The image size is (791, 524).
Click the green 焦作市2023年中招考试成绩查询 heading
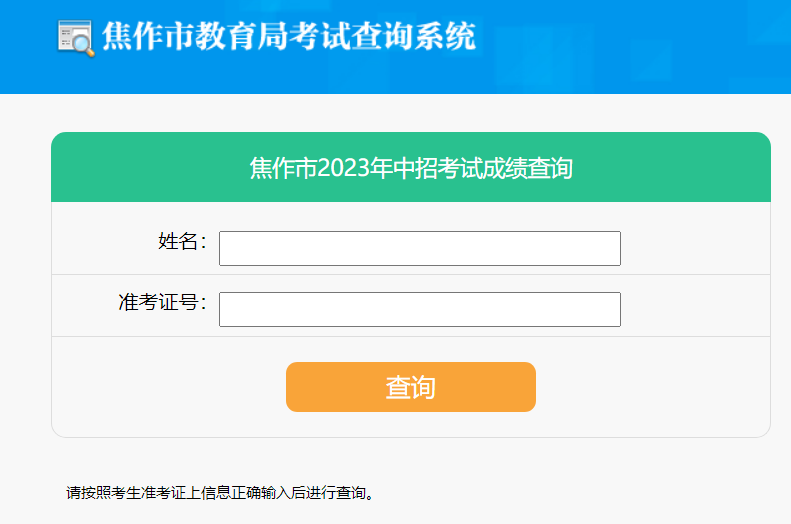click(410, 167)
